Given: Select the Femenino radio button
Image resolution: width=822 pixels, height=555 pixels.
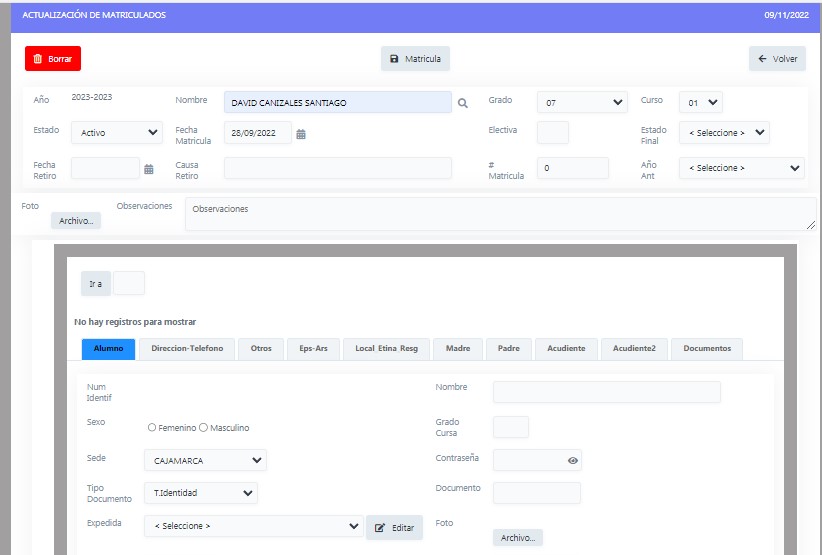Looking at the screenshot, I should [x=152, y=428].
